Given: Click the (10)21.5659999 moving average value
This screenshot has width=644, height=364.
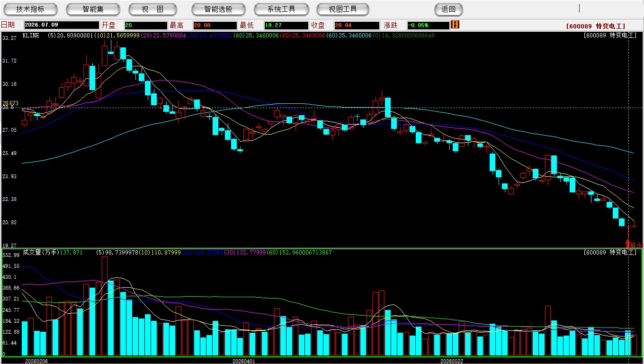Looking at the screenshot, I should coord(116,36).
